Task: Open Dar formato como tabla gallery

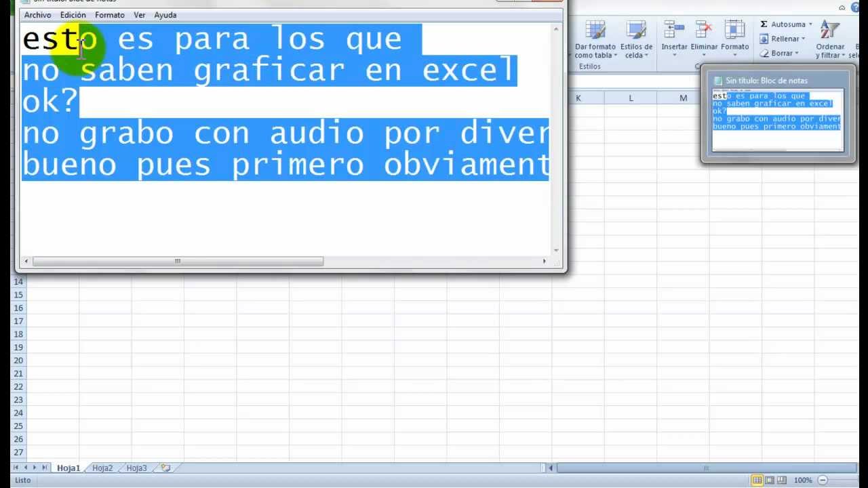Action: [x=595, y=40]
